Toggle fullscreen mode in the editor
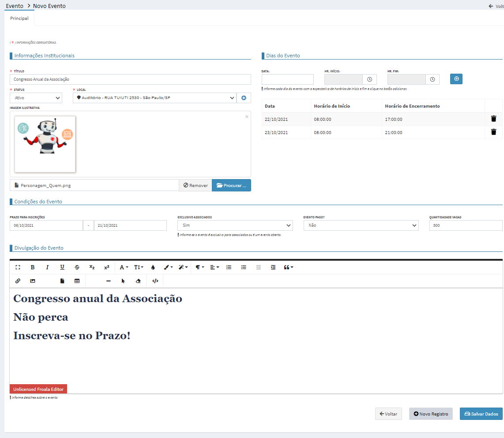Screen dimensions: 504x438 [x=18, y=267]
